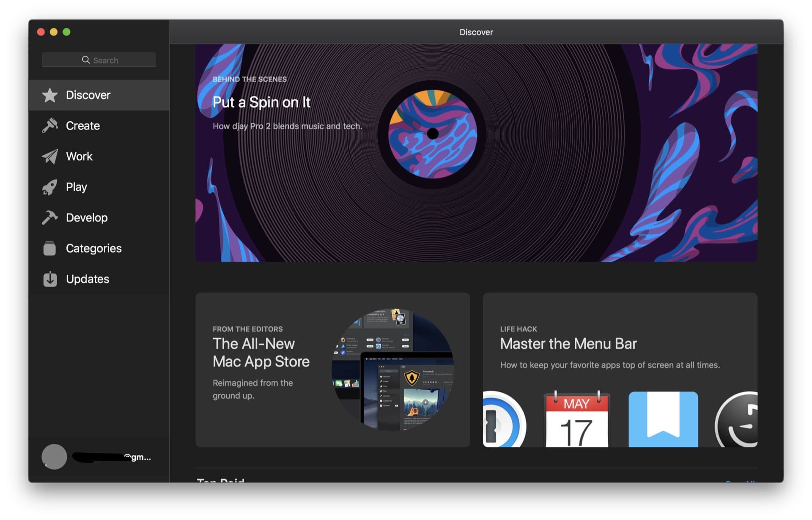
Task: Open The All-New Mac App Store article
Action: click(332, 369)
